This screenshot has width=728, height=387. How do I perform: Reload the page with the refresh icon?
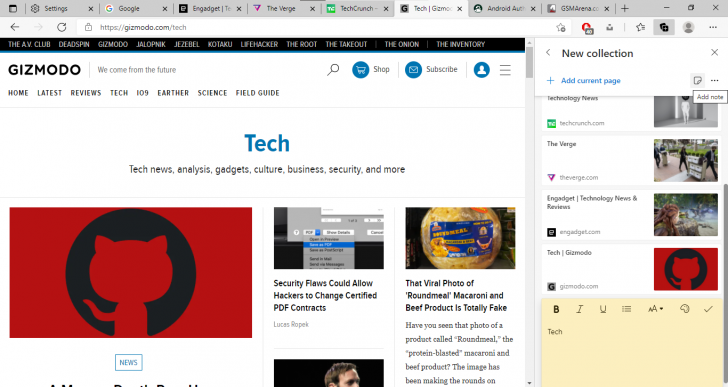(x=61, y=27)
